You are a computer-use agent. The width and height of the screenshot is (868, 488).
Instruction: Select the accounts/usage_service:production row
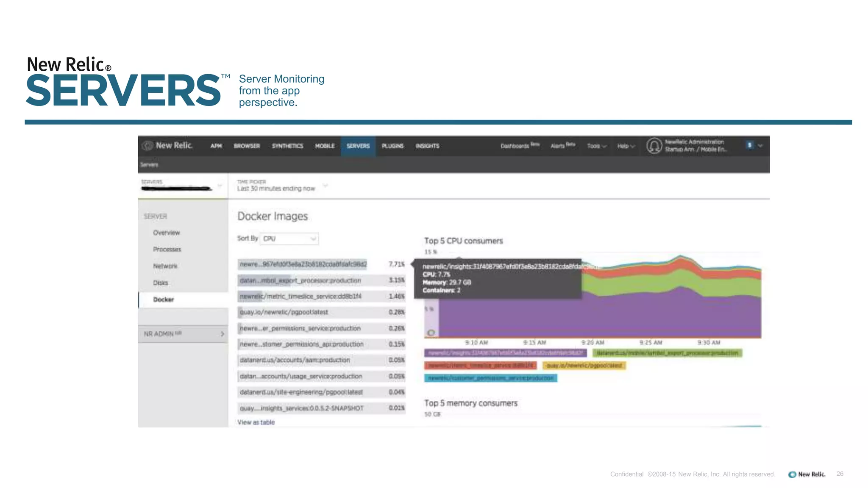pos(321,376)
